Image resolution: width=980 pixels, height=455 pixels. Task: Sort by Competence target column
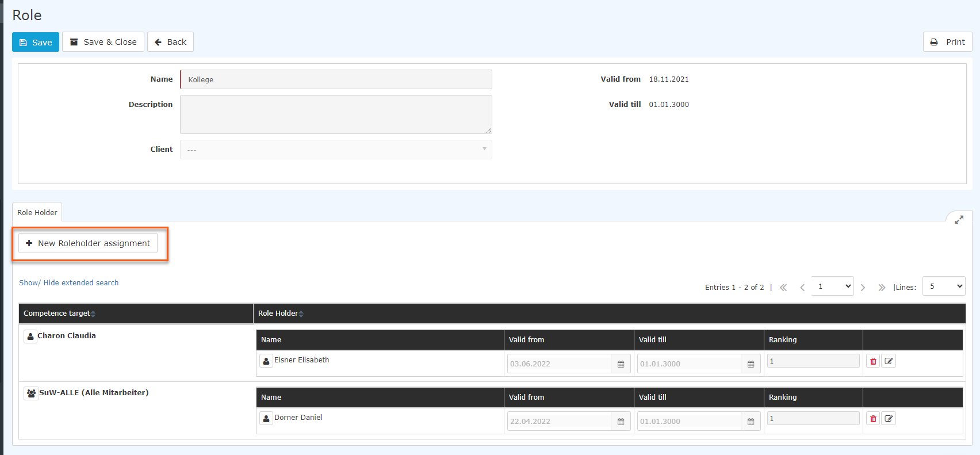tap(59, 313)
